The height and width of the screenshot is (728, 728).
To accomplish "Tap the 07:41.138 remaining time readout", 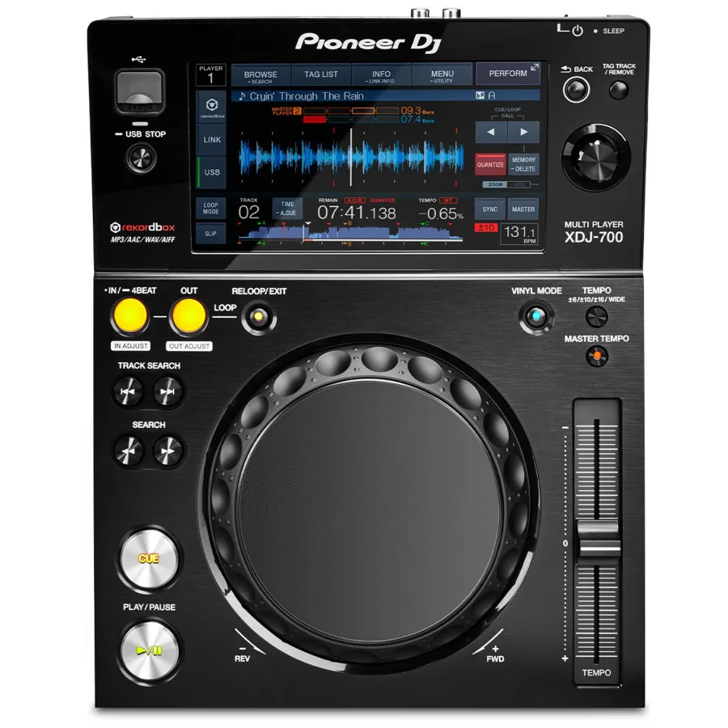I will click(x=357, y=213).
